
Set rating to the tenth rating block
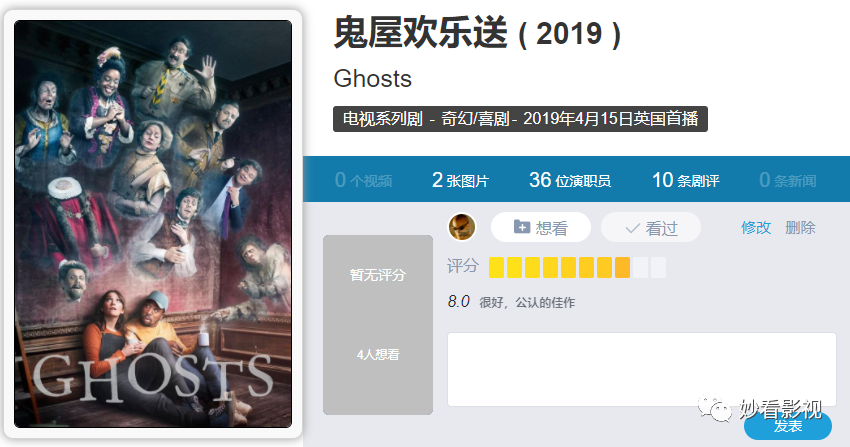pos(658,268)
